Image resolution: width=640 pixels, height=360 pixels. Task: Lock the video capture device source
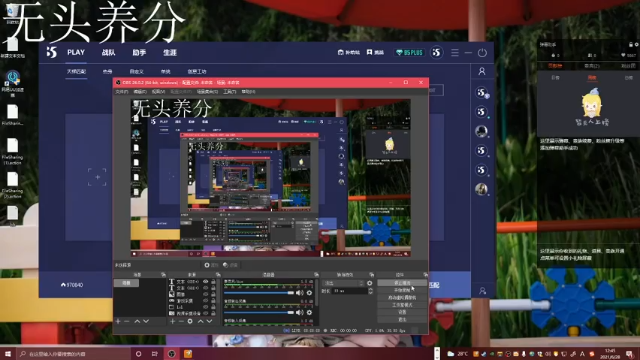213,313
